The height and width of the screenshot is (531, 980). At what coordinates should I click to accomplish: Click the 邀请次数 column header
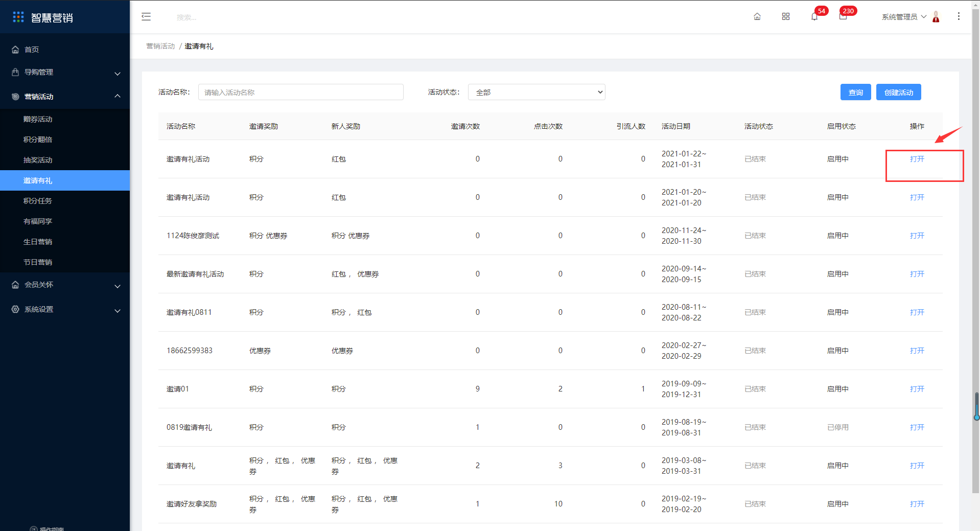pyautogui.click(x=465, y=126)
